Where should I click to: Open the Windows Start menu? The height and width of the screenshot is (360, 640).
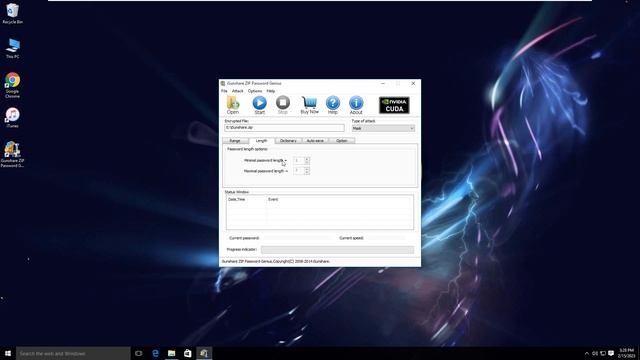tap(8, 353)
